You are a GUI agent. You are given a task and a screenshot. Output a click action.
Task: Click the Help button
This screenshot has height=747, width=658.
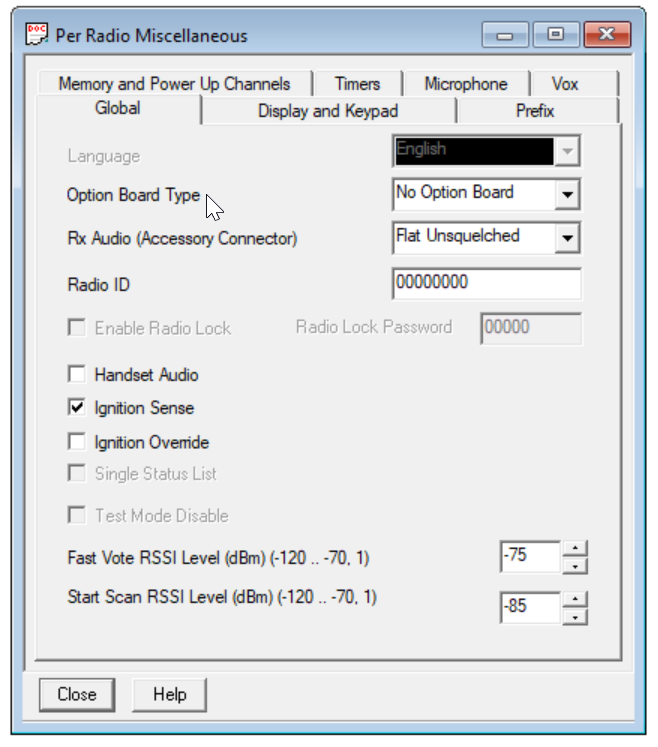pyautogui.click(x=168, y=694)
